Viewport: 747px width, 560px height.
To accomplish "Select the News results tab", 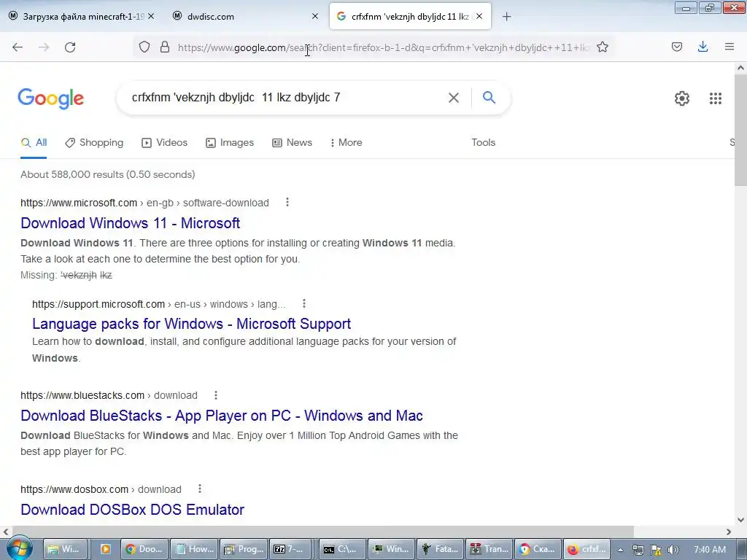I will (x=292, y=143).
